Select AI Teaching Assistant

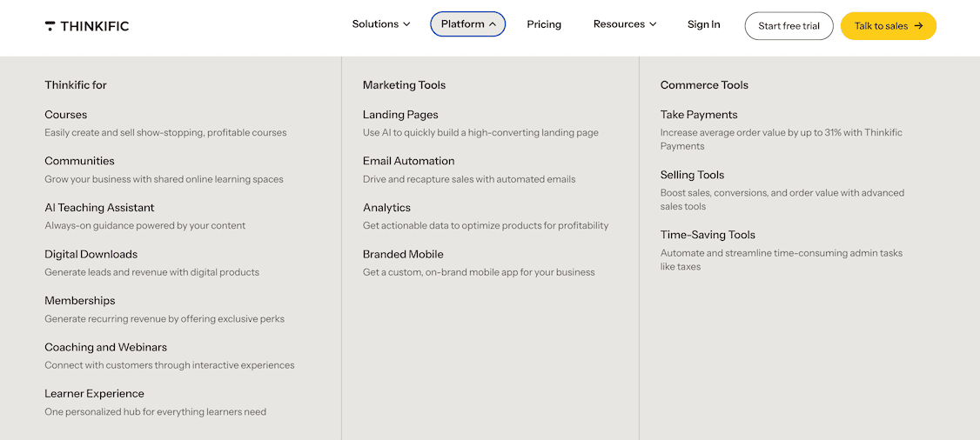pyautogui.click(x=99, y=207)
